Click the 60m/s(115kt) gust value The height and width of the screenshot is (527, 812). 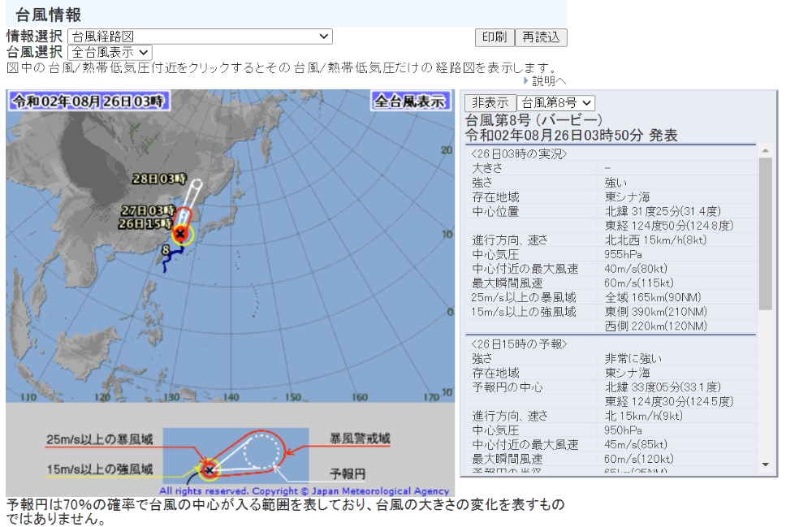click(x=638, y=283)
